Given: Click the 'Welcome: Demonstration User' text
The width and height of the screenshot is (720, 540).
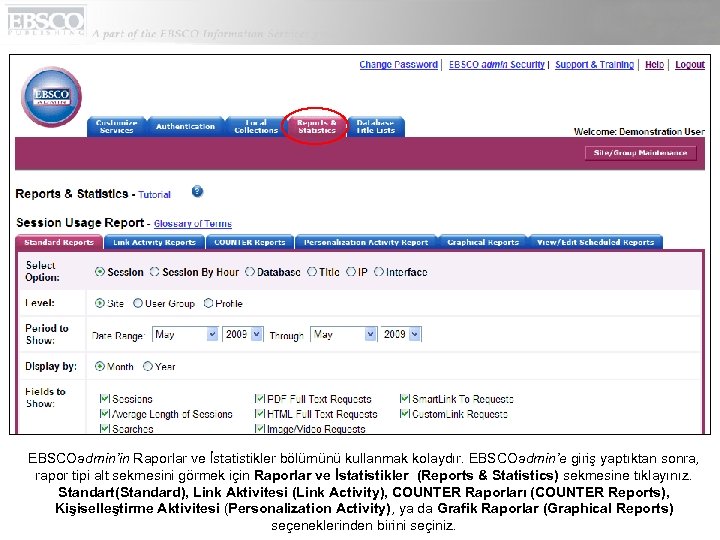Looking at the screenshot, I should click(x=639, y=132).
